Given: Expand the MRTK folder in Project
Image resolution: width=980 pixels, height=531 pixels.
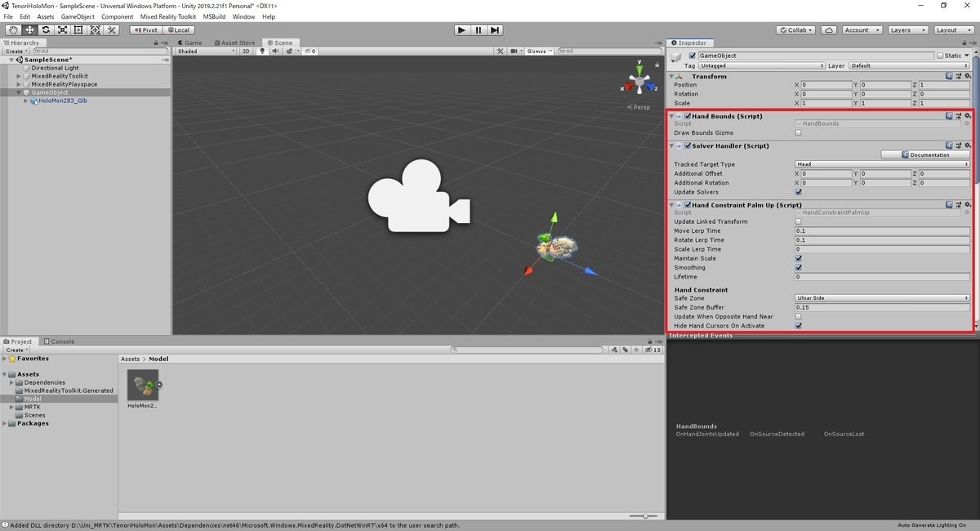Looking at the screenshot, I should pos(12,407).
